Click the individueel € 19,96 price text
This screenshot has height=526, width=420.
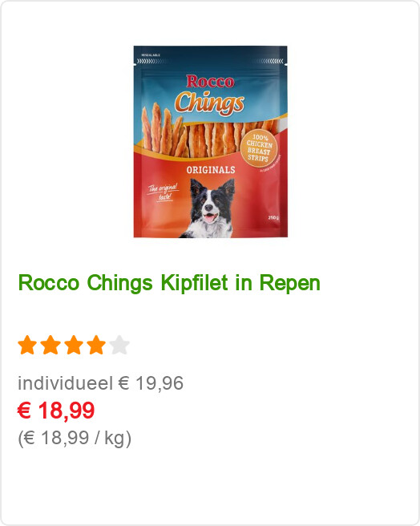[x=101, y=383]
